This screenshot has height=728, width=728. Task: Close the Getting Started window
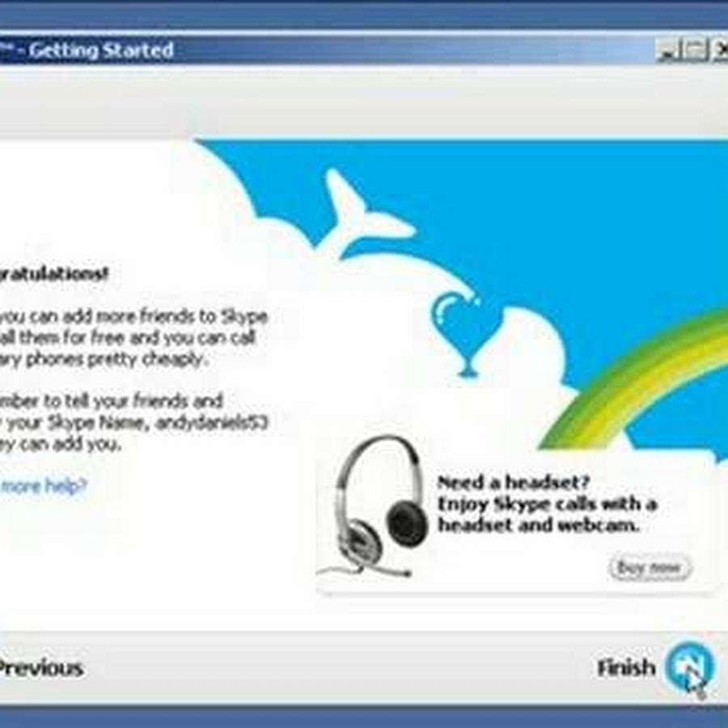tap(720, 49)
